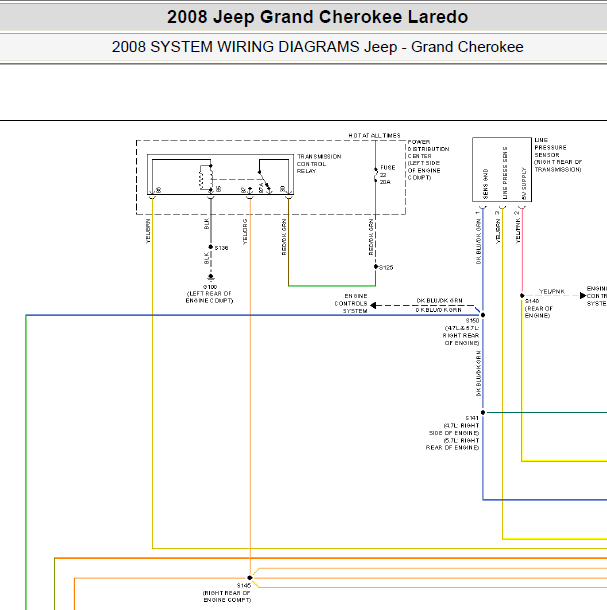
Task: Click the 5V SUPPLY pin label in sensor
Action: 524,184
